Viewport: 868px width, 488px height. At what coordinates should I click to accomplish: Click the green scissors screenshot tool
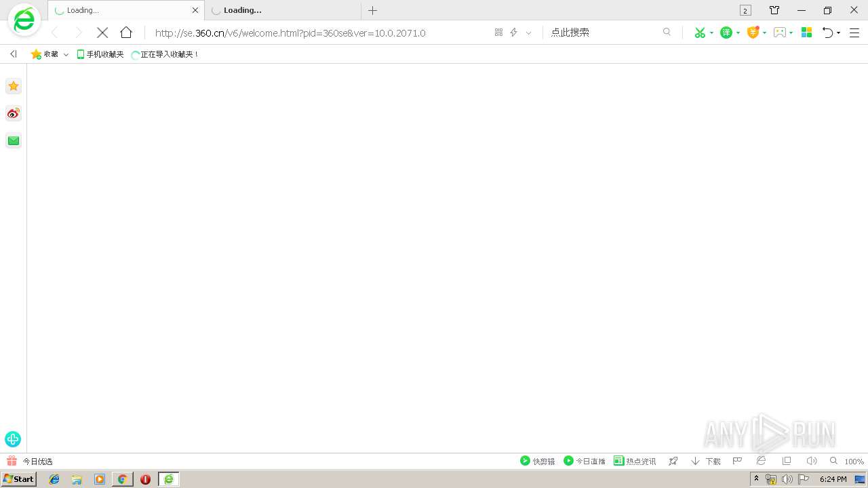point(700,33)
